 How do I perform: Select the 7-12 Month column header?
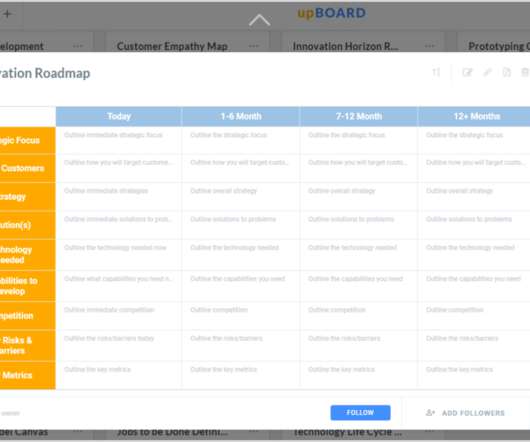pyautogui.click(x=359, y=117)
